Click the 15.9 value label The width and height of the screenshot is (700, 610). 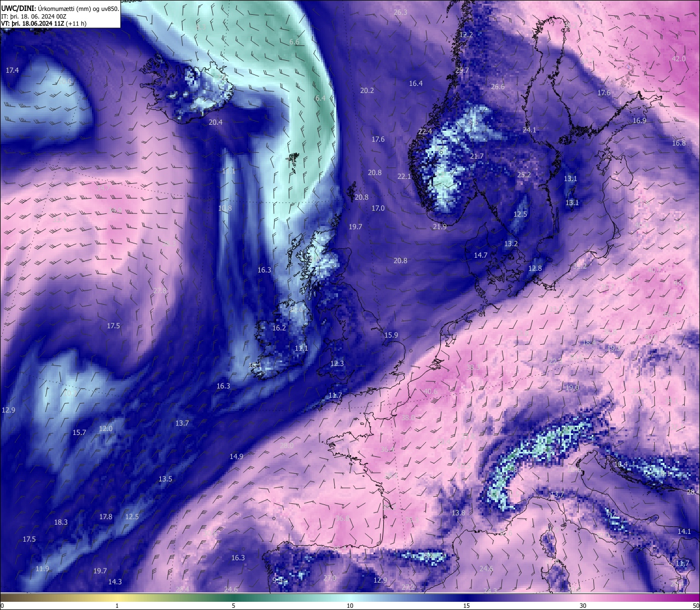point(391,335)
